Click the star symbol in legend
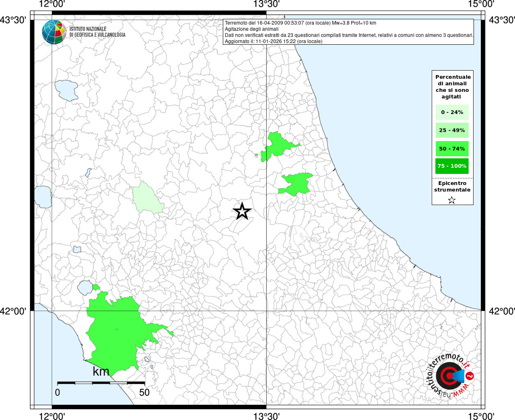The image size is (515, 420). point(452,200)
